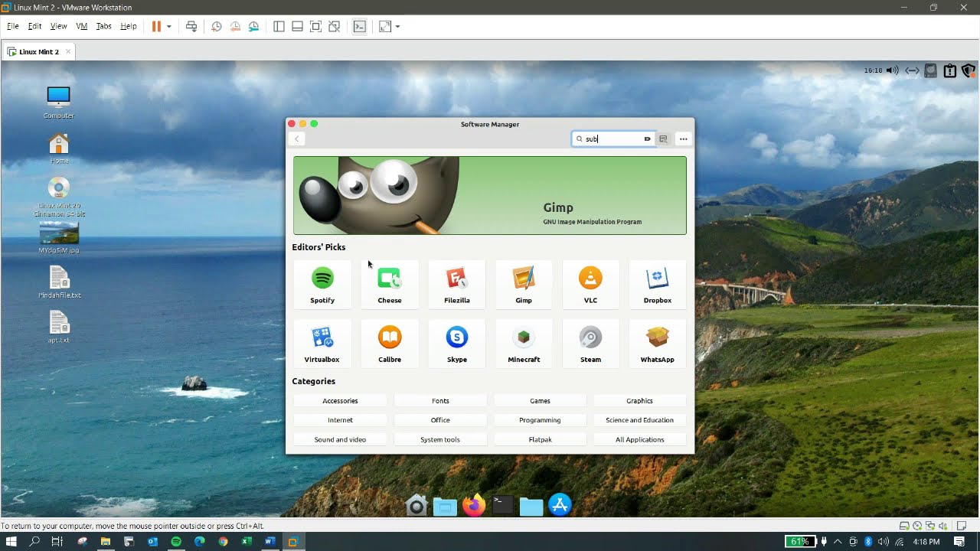980x551 pixels.
Task: Open the Programming category
Action: pos(540,420)
